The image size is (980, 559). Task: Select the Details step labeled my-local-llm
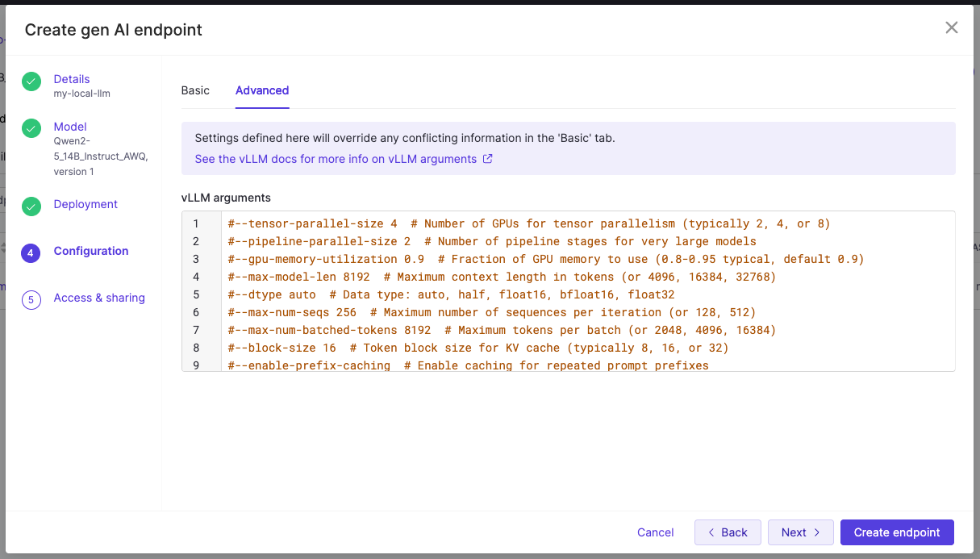72,79
